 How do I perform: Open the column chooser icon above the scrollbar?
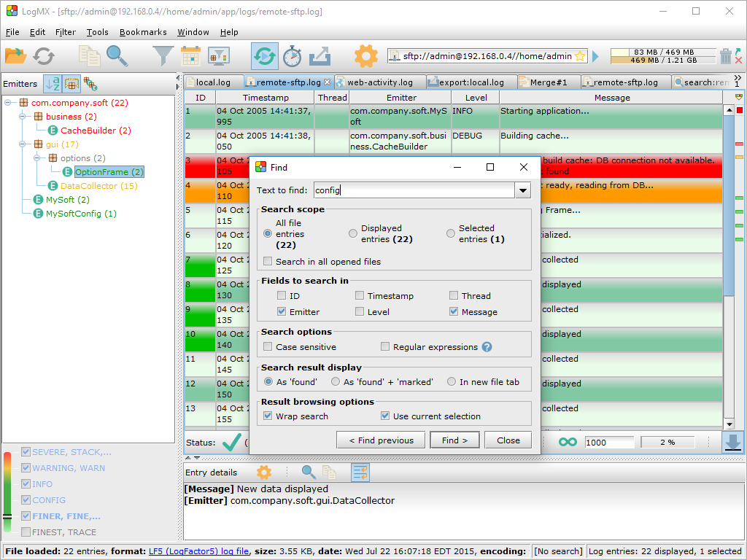738,97
